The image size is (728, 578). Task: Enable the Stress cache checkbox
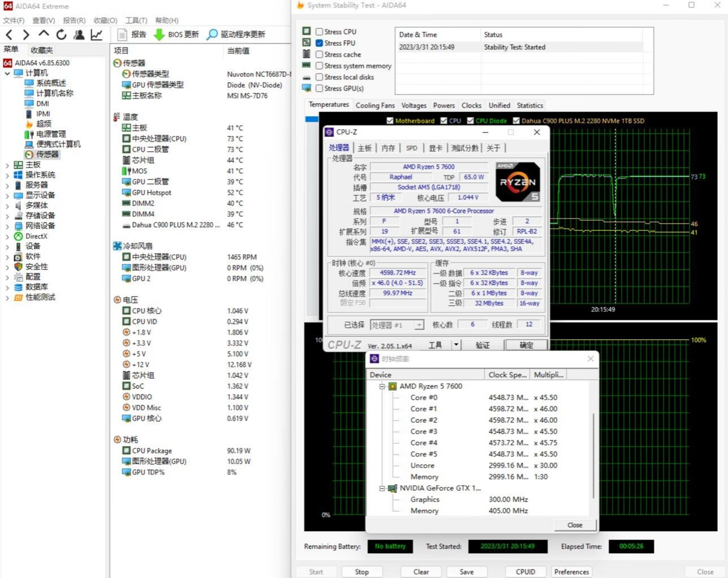pos(320,54)
